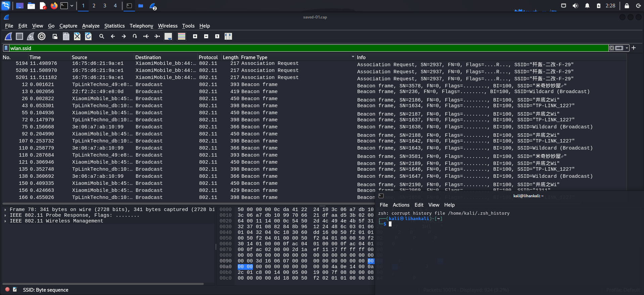The width and height of the screenshot is (644, 295).
Task: Click the Info column header
Action: [x=491, y=57]
